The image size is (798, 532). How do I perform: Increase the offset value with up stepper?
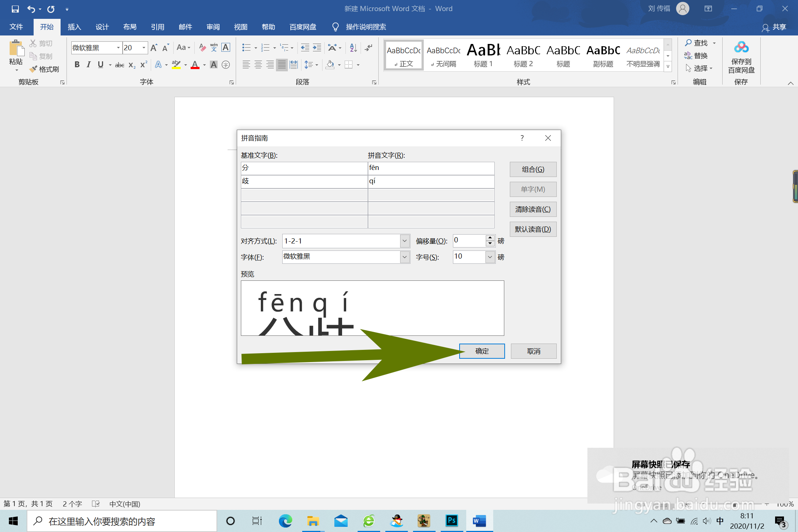490,238
